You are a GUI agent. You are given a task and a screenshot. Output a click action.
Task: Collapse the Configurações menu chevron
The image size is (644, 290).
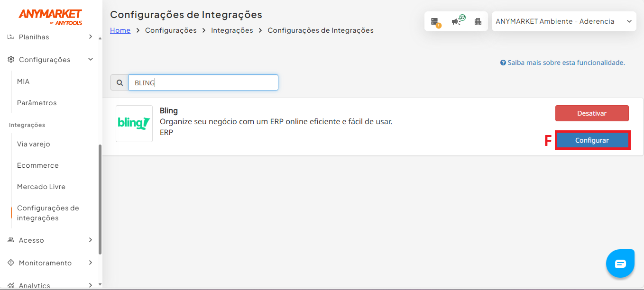tap(90, 59)
